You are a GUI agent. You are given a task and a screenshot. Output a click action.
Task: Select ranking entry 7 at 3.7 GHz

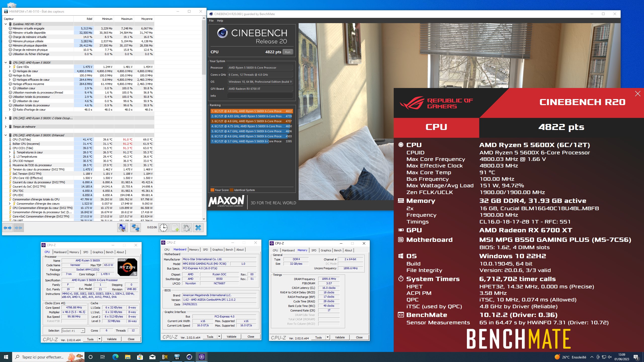click(x=252, y=141)
